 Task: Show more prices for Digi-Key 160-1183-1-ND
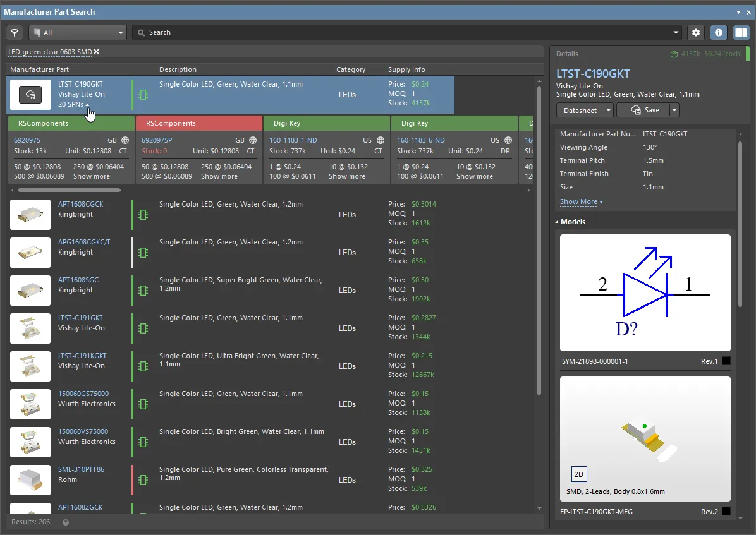coord(347,177)
